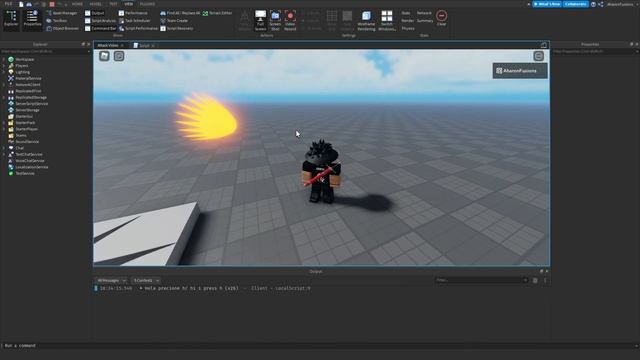This screenshot has width=640, height=360.
Task: Switch to the TEST ribbon tab
Action: click(x=113, y=4)
